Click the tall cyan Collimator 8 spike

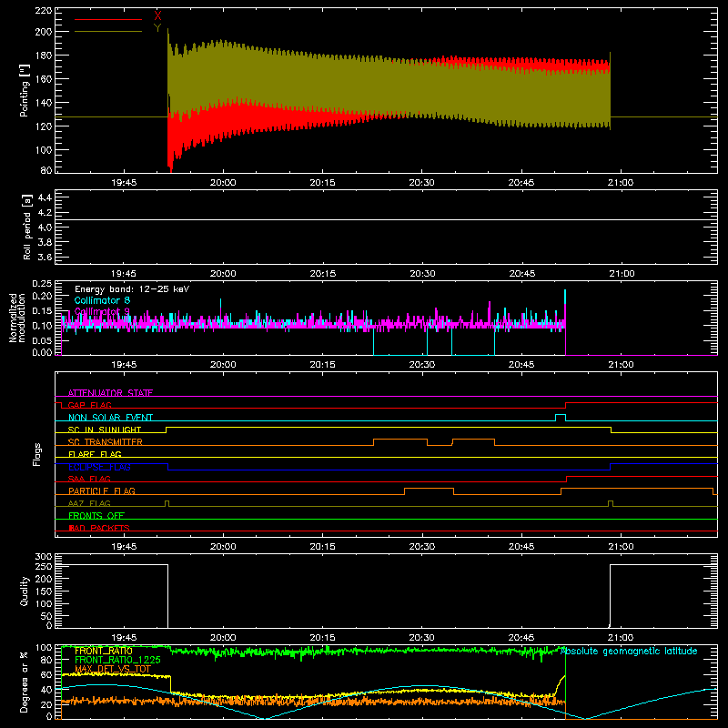click(565, 298)
